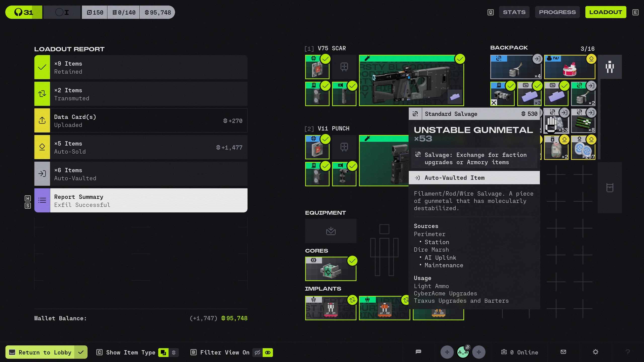Disable filter view with crossed-eye toggle

click(257, 352)
